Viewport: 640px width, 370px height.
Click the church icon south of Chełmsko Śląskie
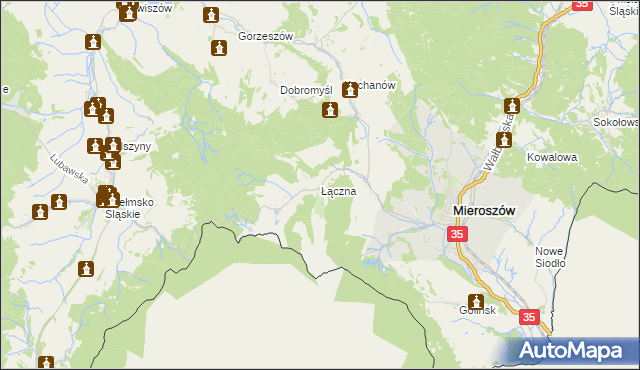[x=86, y=269]
